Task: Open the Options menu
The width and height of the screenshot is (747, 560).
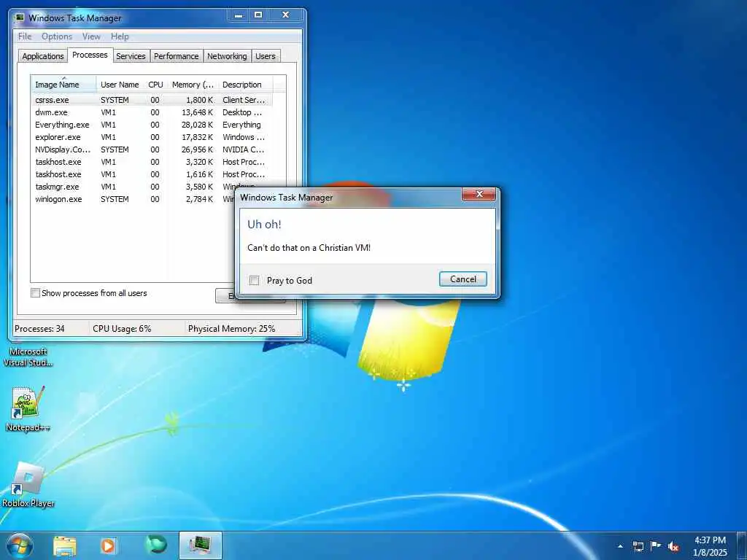Action: coord(57,36)
